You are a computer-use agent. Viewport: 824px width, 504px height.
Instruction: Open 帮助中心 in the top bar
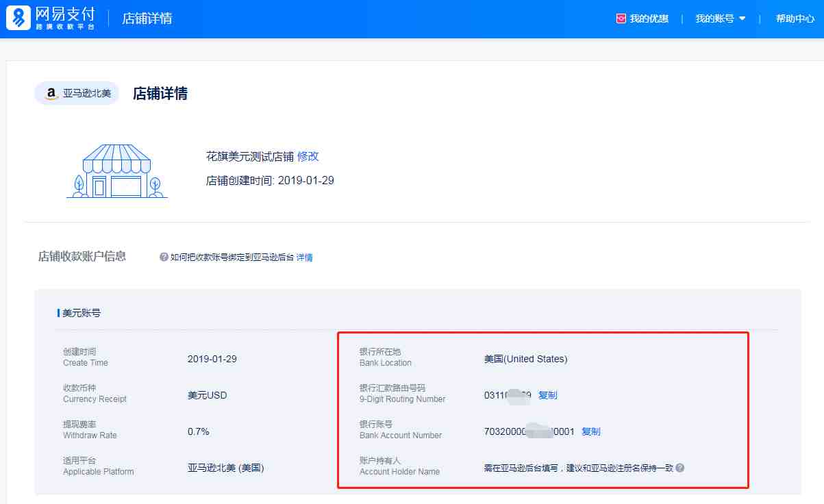795,19
